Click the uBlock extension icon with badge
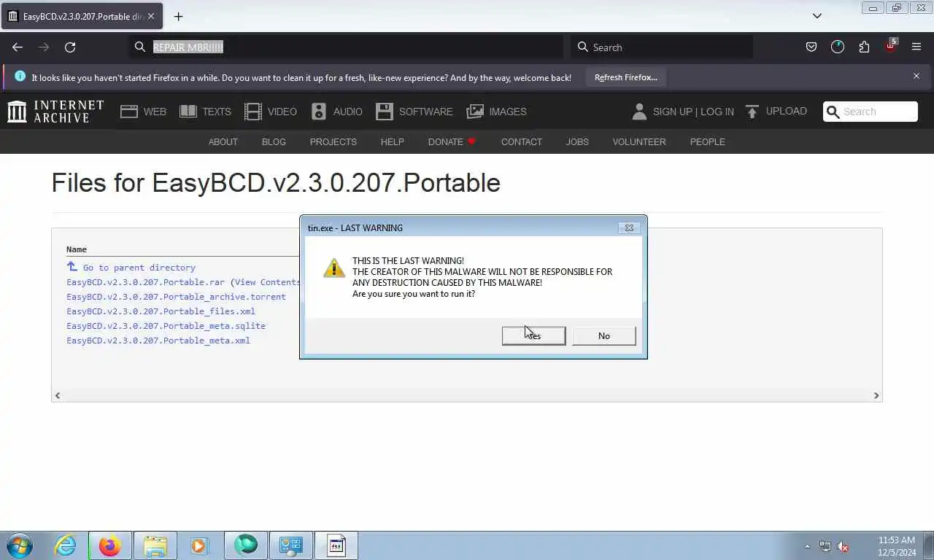 pyautogui.click(x=890, y=46)
